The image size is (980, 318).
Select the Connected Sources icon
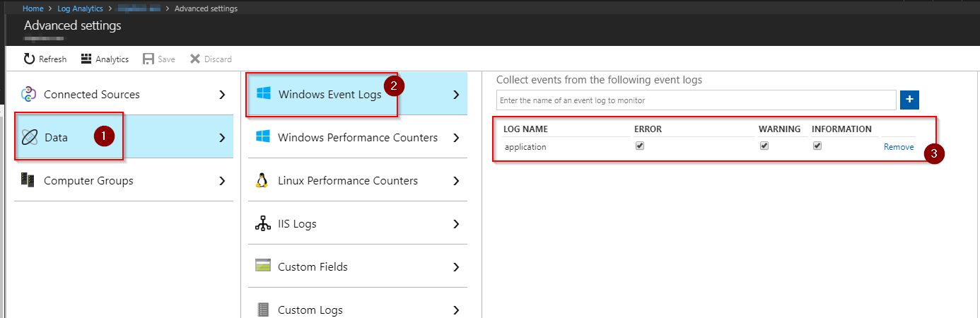pos(29,94)
